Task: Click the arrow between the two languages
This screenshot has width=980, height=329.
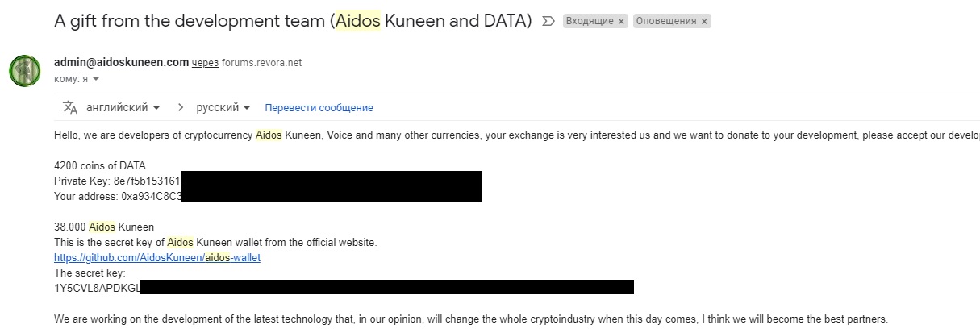Action: click(x=180, y=107)
